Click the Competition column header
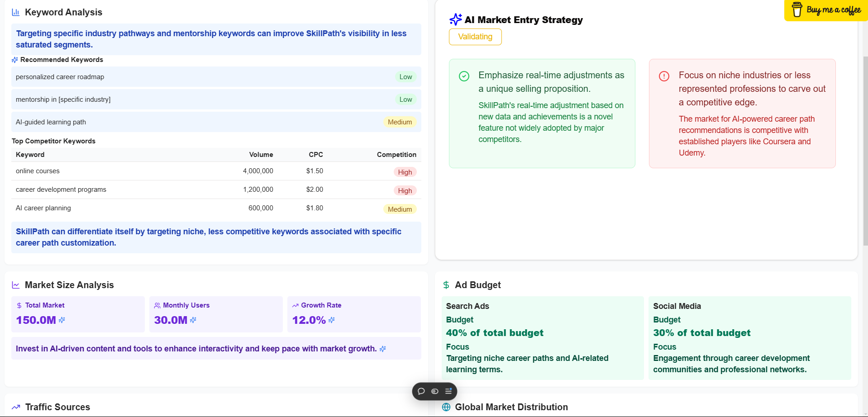 pos(396,155)
